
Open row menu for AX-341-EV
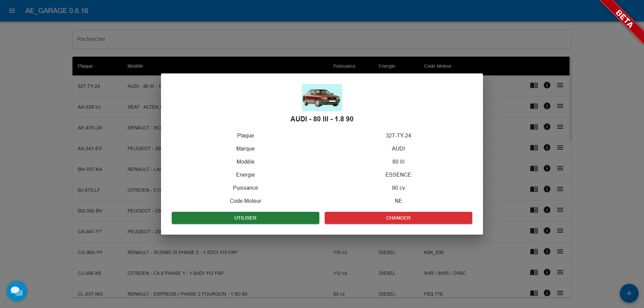point(560,147)
